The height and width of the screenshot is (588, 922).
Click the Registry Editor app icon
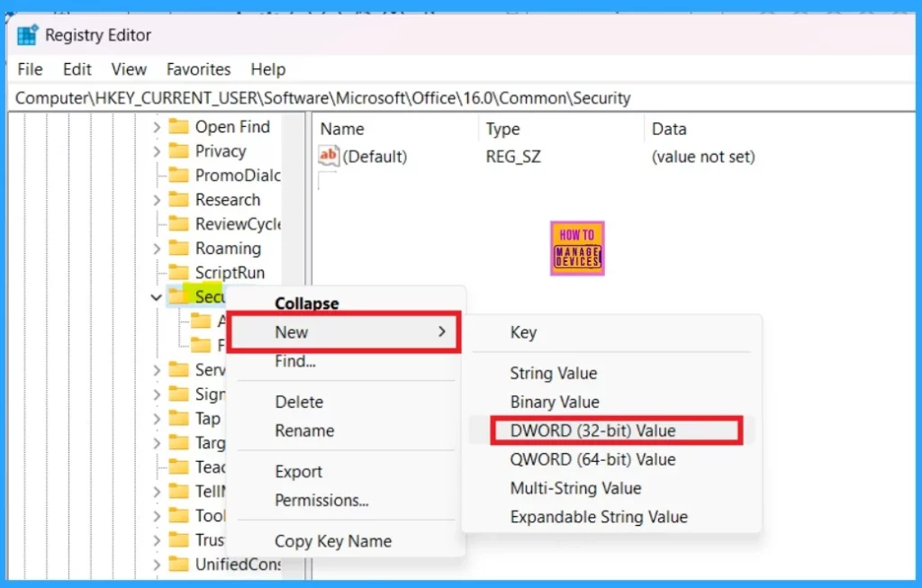click(x=27, y=35)
